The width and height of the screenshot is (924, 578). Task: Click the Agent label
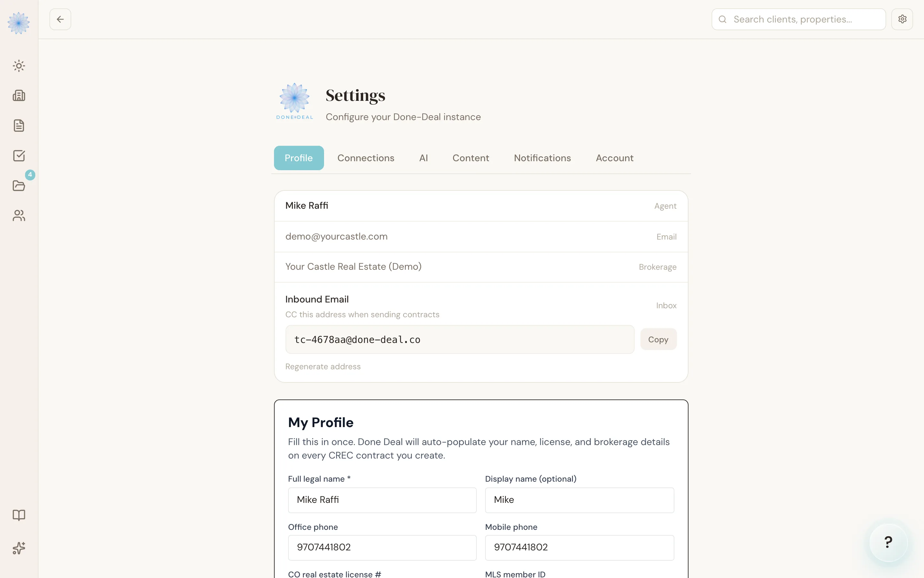tap(665, 206)
